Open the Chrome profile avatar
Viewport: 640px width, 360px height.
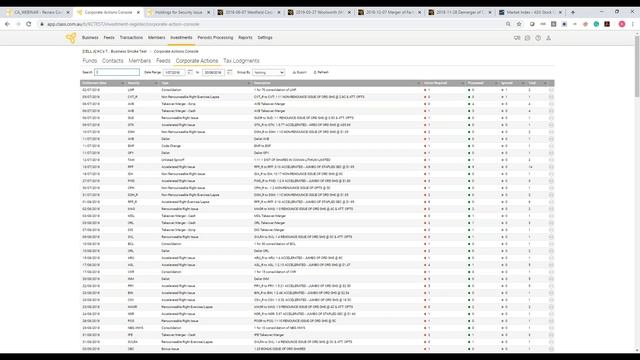click(x=622, y=24)
